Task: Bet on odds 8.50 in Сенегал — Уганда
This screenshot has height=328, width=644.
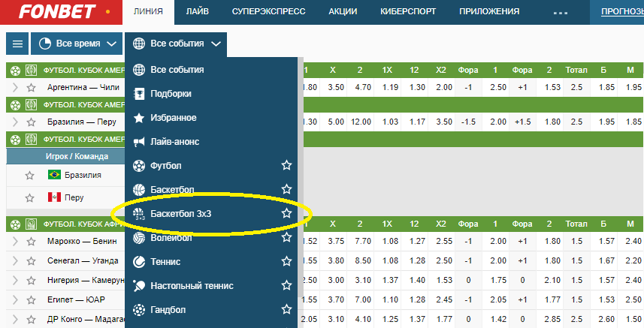Action: (363, 260)
